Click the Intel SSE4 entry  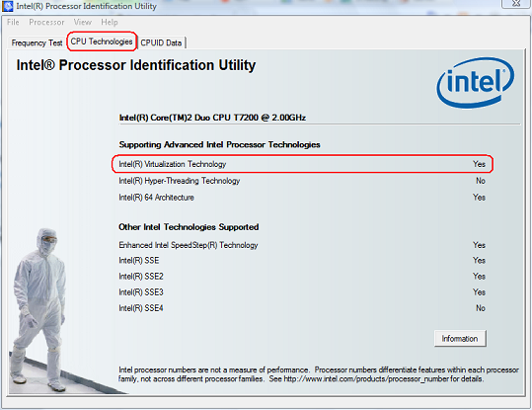[141, 308]
